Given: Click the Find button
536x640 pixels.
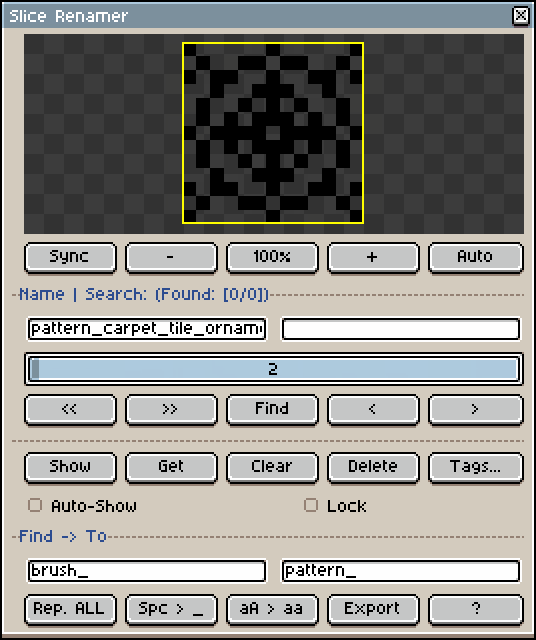Looking at the screenshot, I should 272,409.
